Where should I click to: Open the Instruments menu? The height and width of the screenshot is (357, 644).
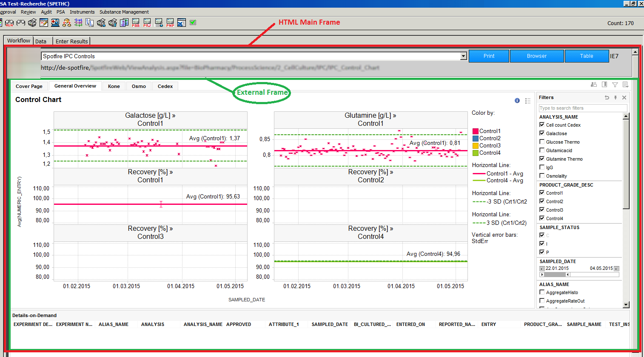(x=82, y=12)
